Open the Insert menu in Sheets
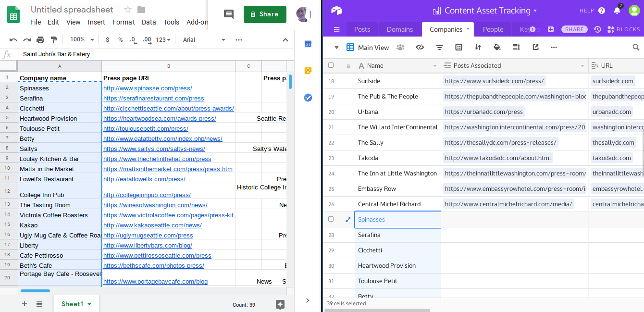644x312 pixels. (96, 22)
